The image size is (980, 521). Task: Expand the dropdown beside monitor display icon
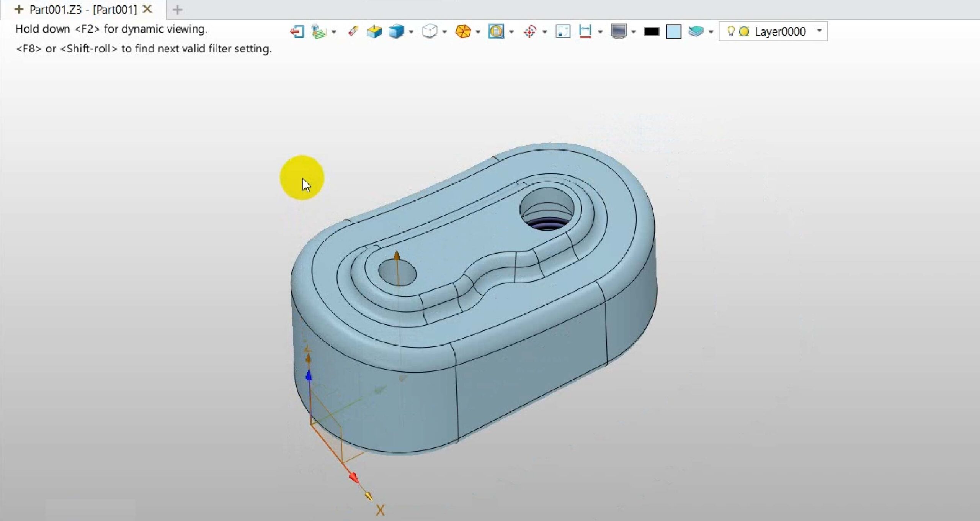point(634,32)
